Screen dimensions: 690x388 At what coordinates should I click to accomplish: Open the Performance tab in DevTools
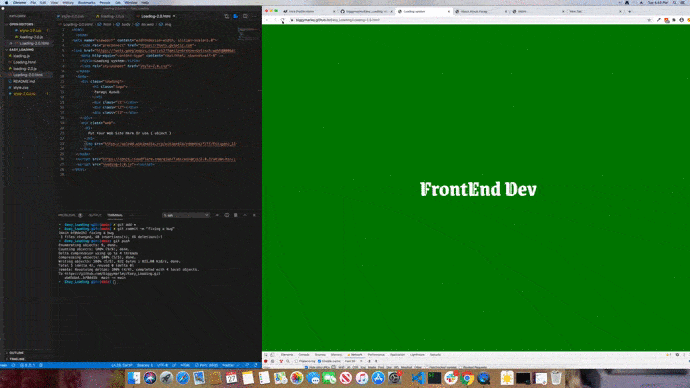click(x=376, y=355)
